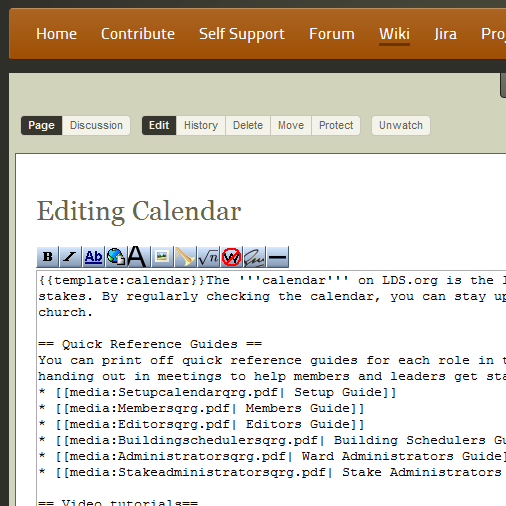
Task: Insert internal link with Ab icon
Action: (93, 257)
